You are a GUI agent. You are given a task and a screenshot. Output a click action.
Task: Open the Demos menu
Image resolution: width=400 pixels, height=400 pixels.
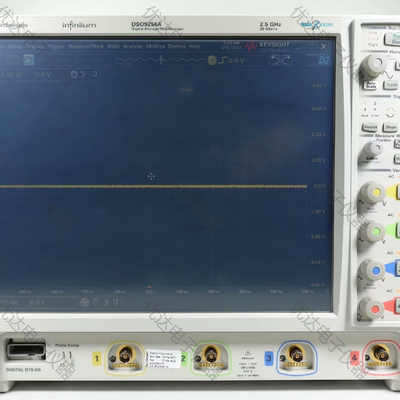[177, 46]
